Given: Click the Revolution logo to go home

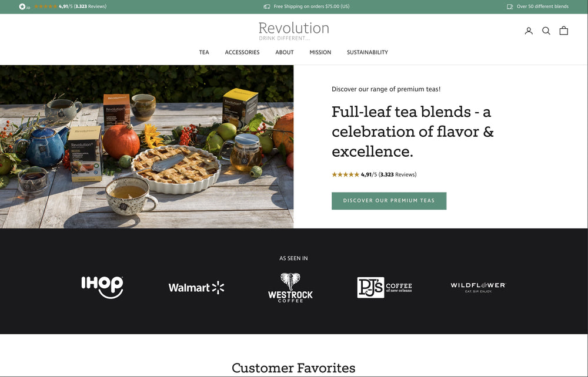Looking at the screenshot, I should (293, 31).
